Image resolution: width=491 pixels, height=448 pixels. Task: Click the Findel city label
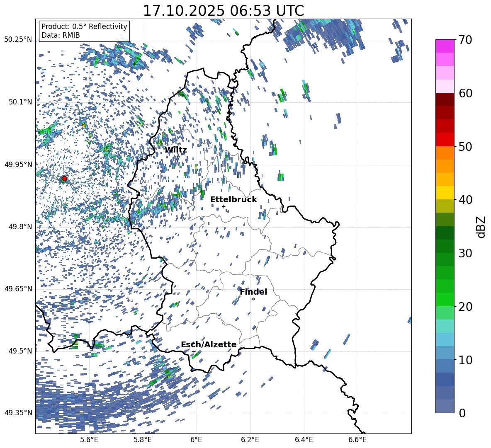tap(253, 292)
